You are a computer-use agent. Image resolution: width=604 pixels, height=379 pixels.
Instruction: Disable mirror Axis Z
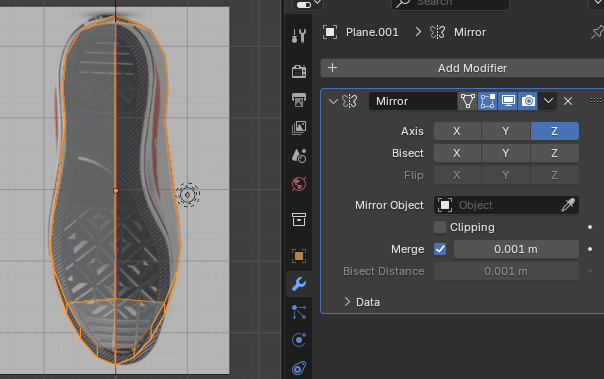(x=555, y=131)
